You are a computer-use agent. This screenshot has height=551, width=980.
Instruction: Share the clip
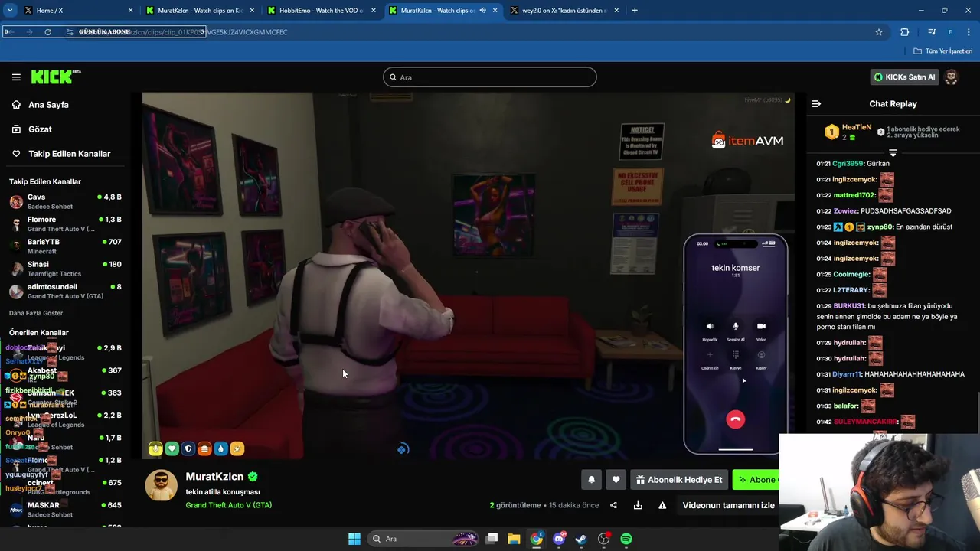[x=613, y=505]
